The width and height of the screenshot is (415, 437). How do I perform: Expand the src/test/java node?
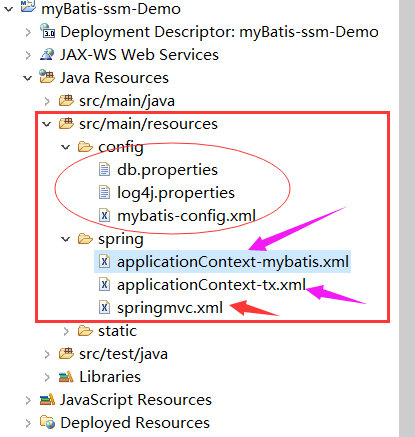[47, 354]
